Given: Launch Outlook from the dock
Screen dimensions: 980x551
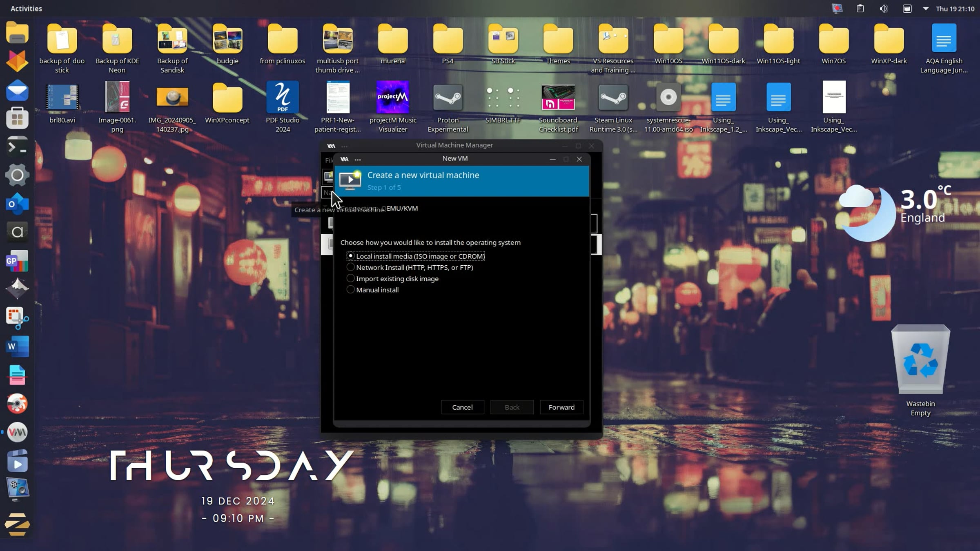Looking at the screenshot, I should [17, 203].
